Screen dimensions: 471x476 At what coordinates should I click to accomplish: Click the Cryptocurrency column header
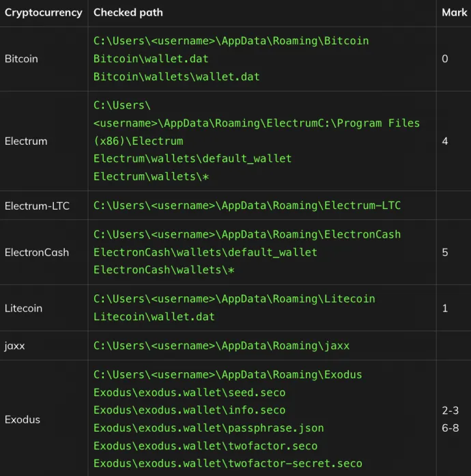click(44, 13)
